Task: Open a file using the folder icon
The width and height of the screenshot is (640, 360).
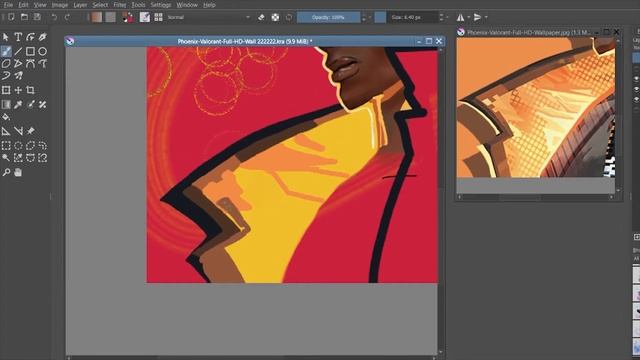Action: [24, 17]
